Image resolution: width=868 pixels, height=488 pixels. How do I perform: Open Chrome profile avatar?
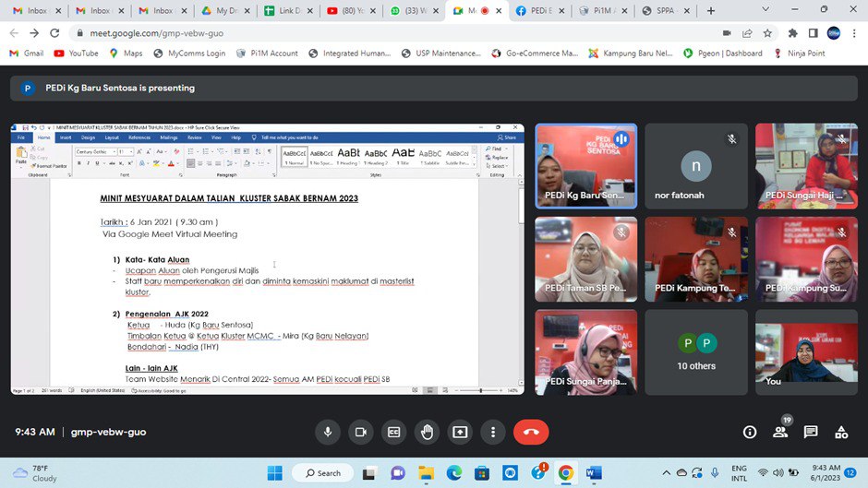pyautogui.click(x=834, y=33)
